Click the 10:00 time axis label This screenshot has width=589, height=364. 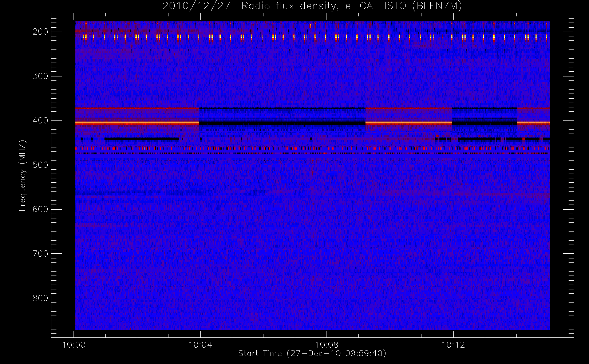point(74,345)
